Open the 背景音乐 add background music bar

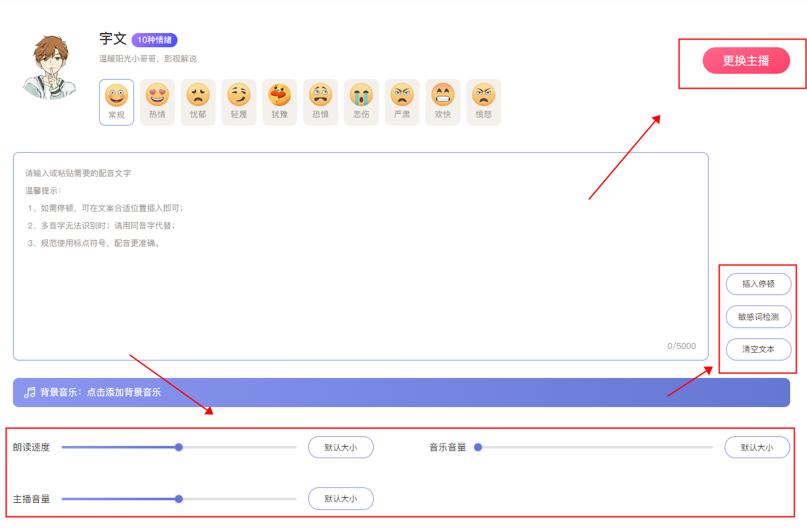(401, 393)
